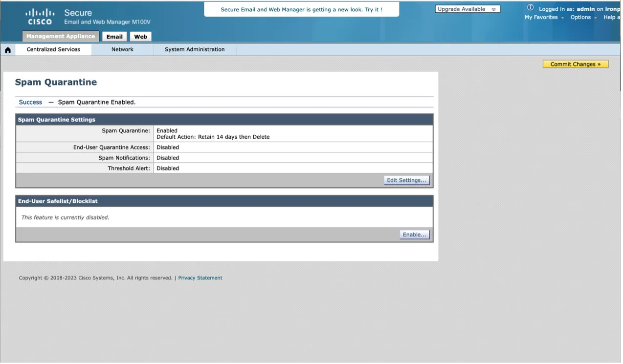Open the Privacy Statement link
The image size is (623, 364).
200,278
